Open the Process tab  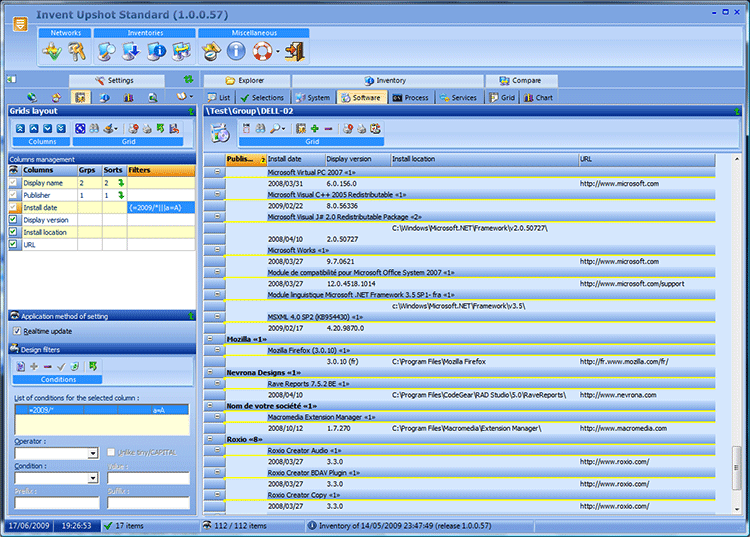[x=411, y=98]
